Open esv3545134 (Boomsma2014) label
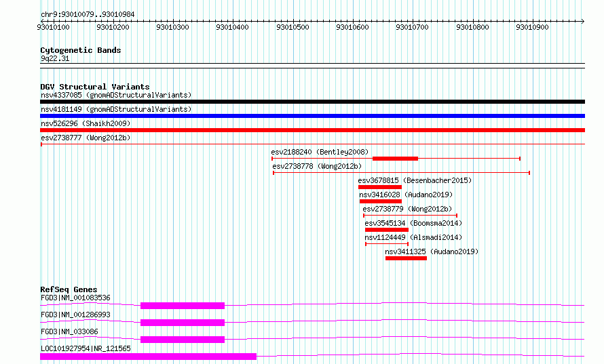Viewport: 604px width, 364px height. click(x=413, y=223)
